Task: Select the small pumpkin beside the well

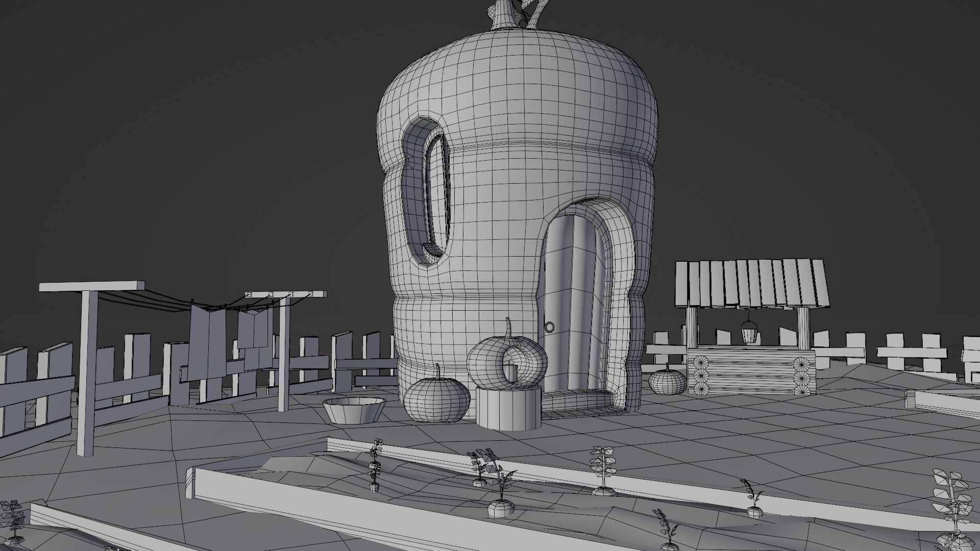Action: coord(668,380)
